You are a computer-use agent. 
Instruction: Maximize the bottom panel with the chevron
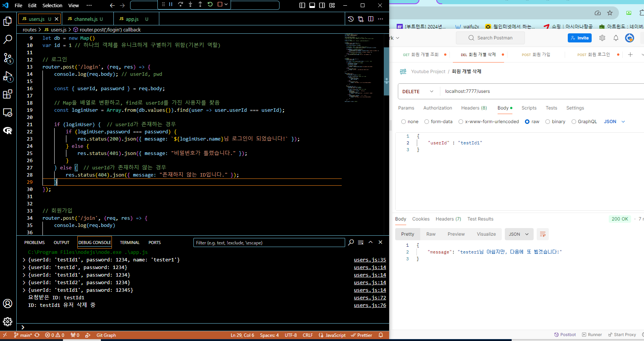pos(371,242)
